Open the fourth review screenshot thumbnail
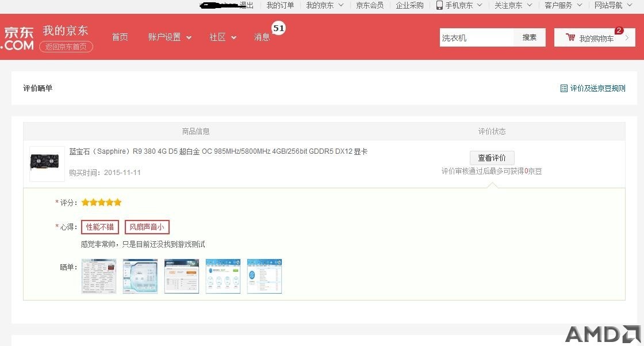 coord(223,276)
